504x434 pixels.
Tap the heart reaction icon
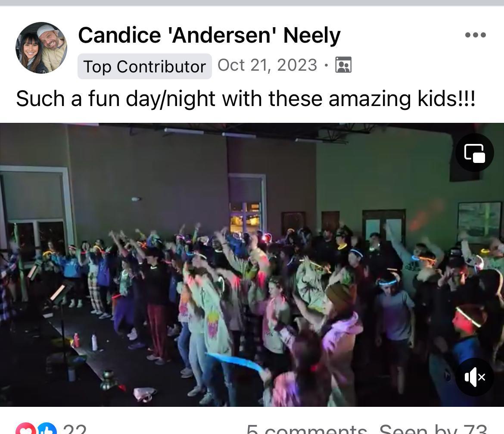pos(26,429)
